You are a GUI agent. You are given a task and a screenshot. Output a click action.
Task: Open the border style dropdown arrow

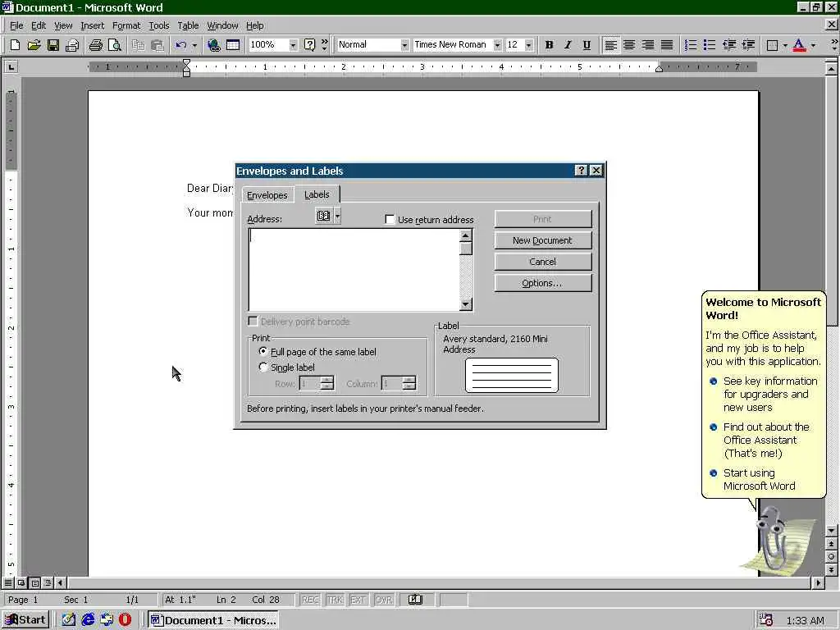[x=785, y=45]
